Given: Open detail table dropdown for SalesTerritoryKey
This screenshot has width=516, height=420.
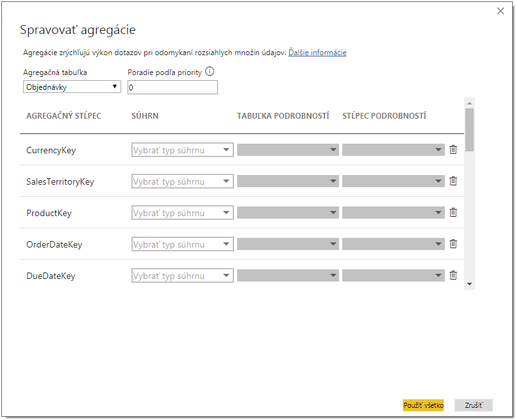Looking at the screenshot, I should [288, 181].
